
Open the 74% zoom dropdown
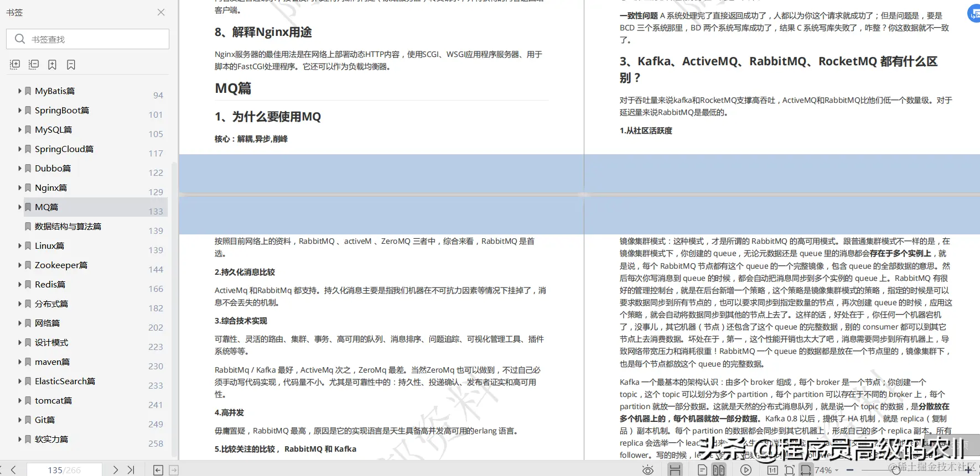pos(827,470)
